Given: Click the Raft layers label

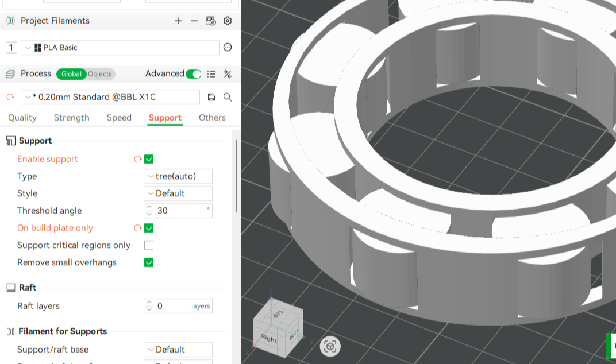Looking at the screenshot, I should click(38, 306).
